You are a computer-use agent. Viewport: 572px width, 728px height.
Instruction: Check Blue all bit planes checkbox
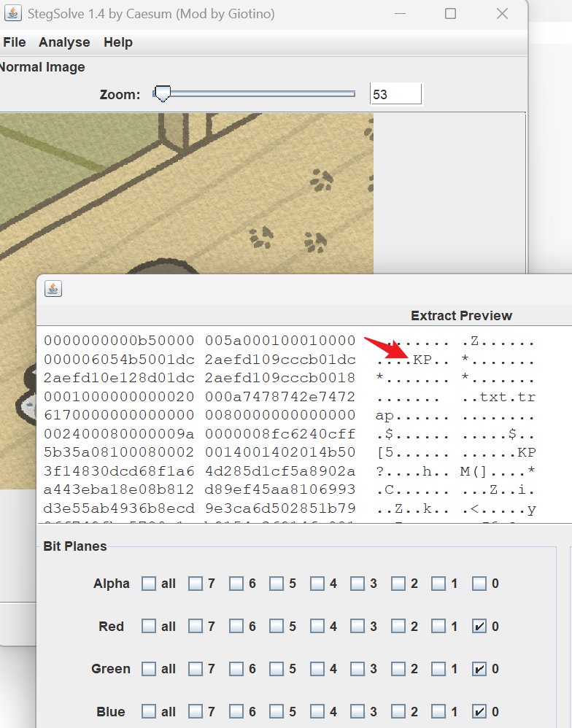point(149,712)
